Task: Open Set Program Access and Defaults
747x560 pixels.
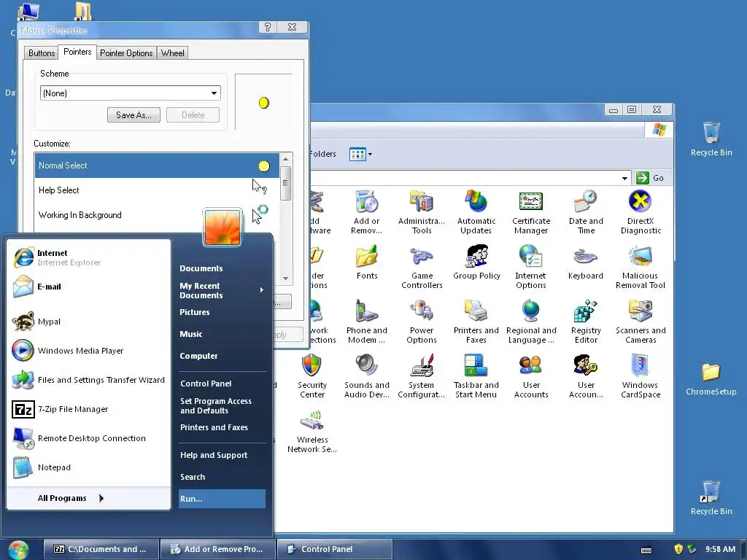Action: [216, 405]
